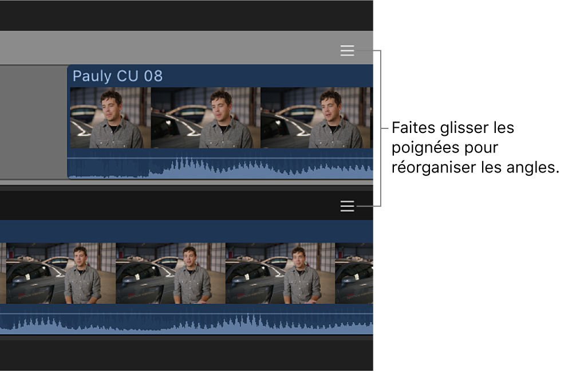This screenshot has width=588, height=372.
Task: Click the annotation text about reorganizing angles
Action: [475, 147]
